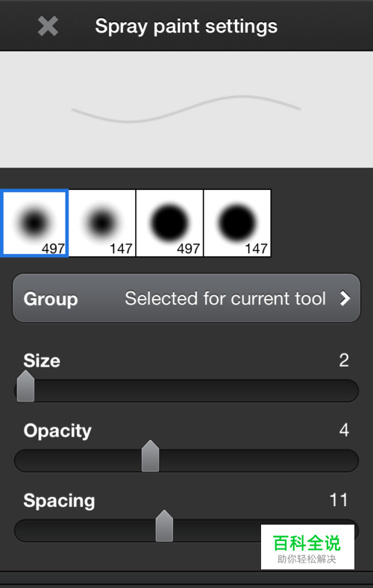Choose the third hard brush preset 497
The height and width of the screenshot is (588, 373).
point(169,223)
